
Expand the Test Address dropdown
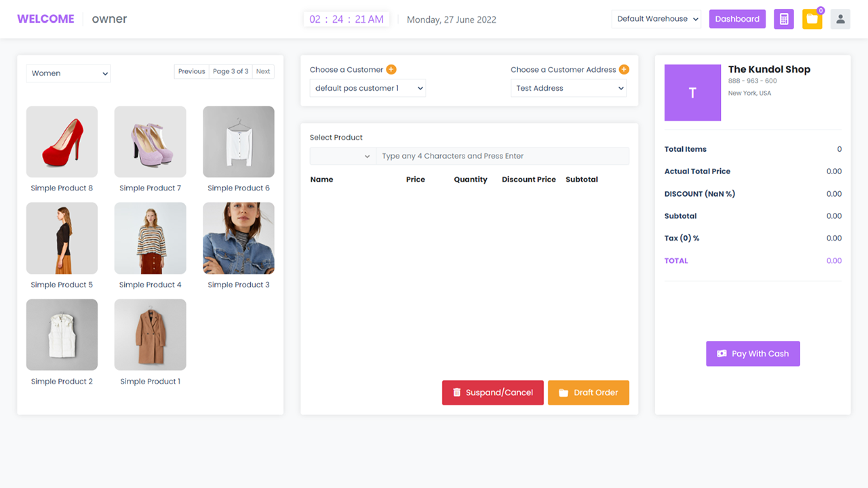click(x=568, y=88)
